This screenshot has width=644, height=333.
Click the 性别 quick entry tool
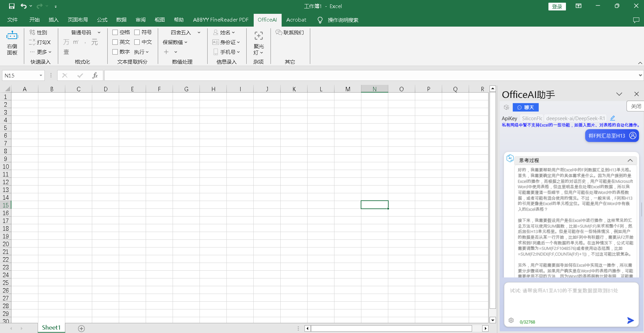click(x=38, y=32)
